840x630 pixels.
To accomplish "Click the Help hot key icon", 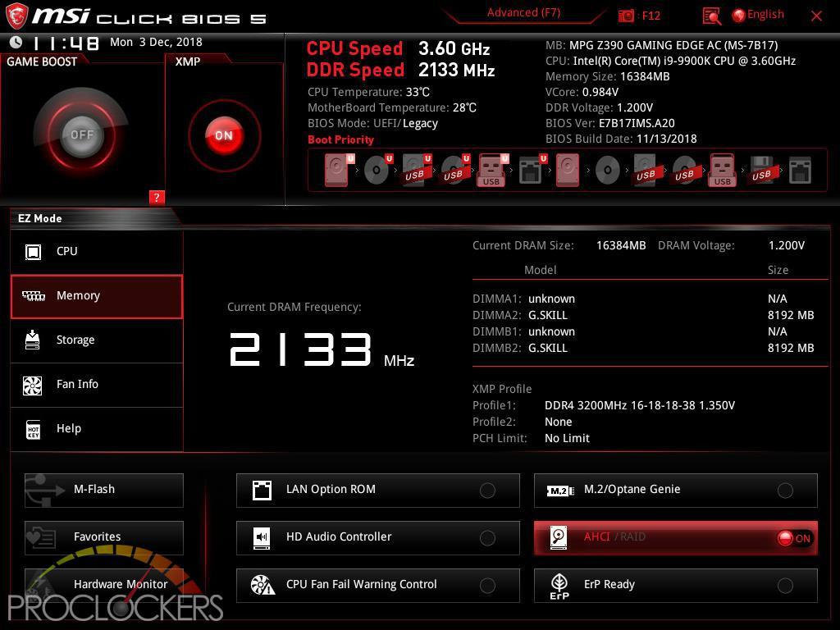I will (x=33, y=429).
